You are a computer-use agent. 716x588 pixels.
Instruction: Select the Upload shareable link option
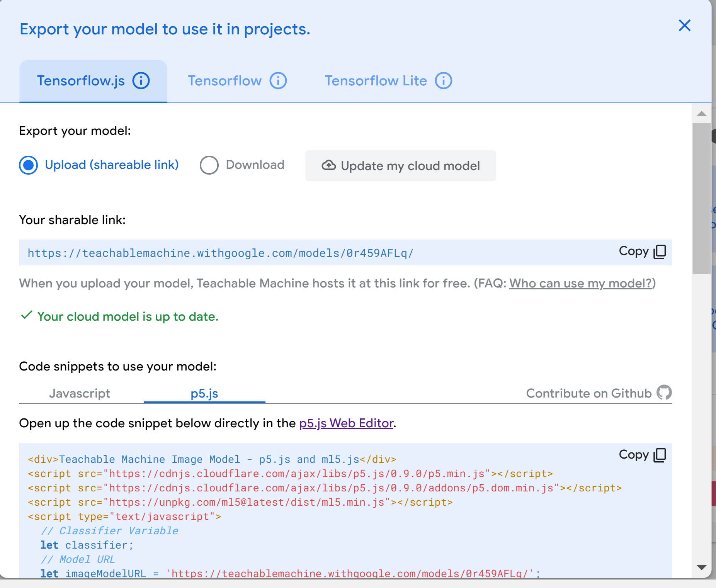28,165
